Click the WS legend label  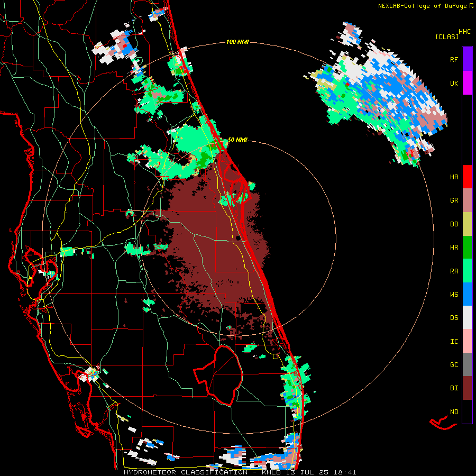pos(454,295)
